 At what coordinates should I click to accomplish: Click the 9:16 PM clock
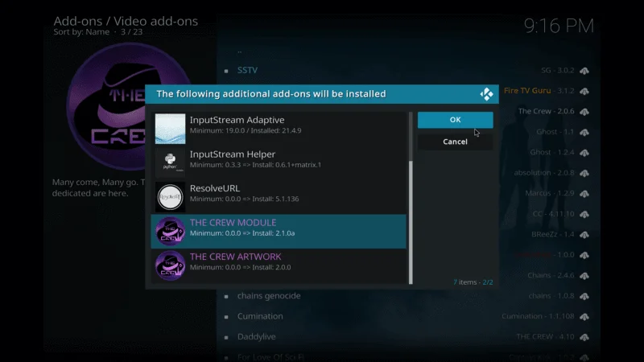[559, 26]
